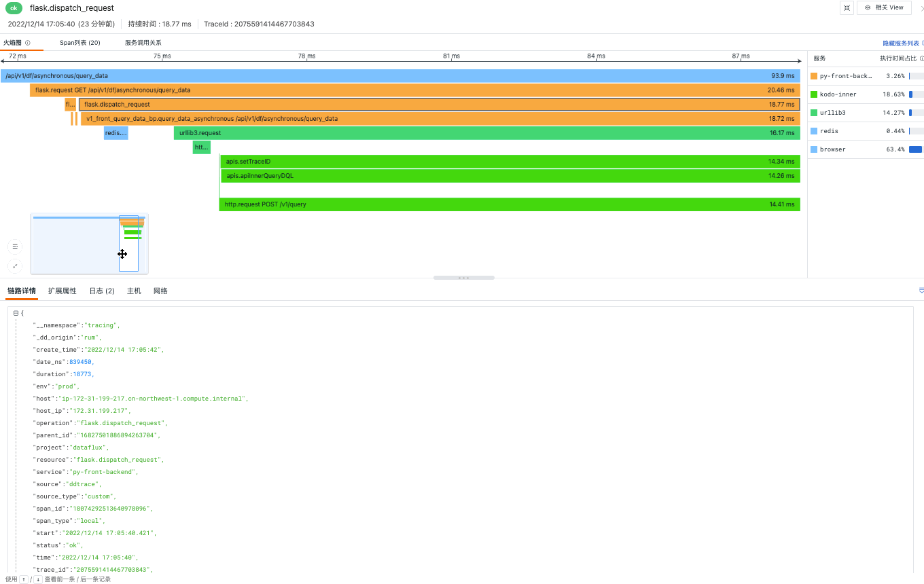
Task: Click the 78 ms timeline marker
Action: click(306, 56)
